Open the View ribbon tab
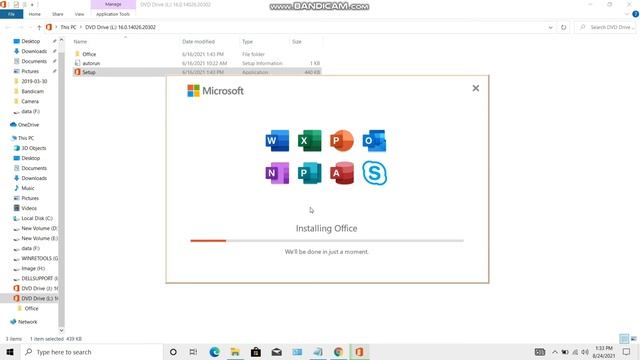The width and height of the screenshot is (640, 360). coord(79,14)
